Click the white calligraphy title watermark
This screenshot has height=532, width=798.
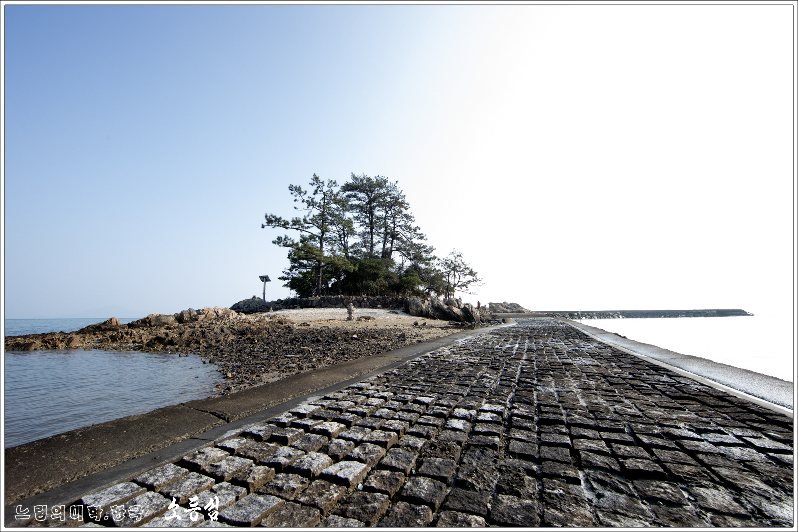click(192, 509)
